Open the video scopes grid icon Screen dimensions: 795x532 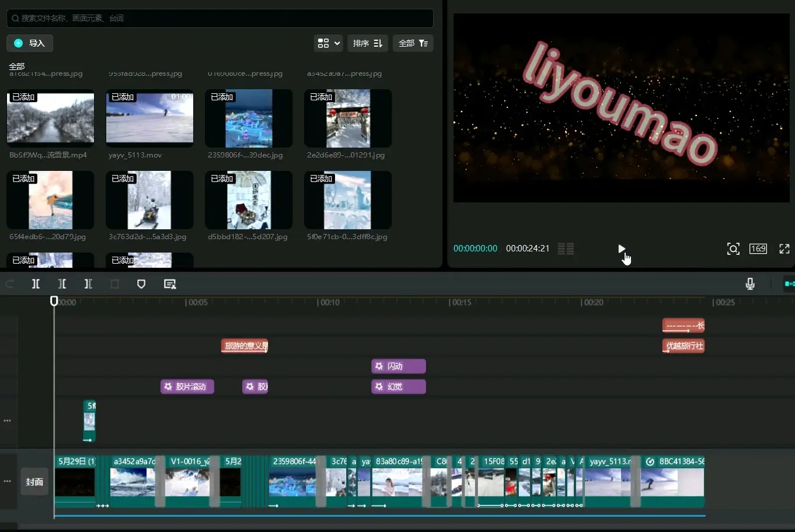[566, 249]
